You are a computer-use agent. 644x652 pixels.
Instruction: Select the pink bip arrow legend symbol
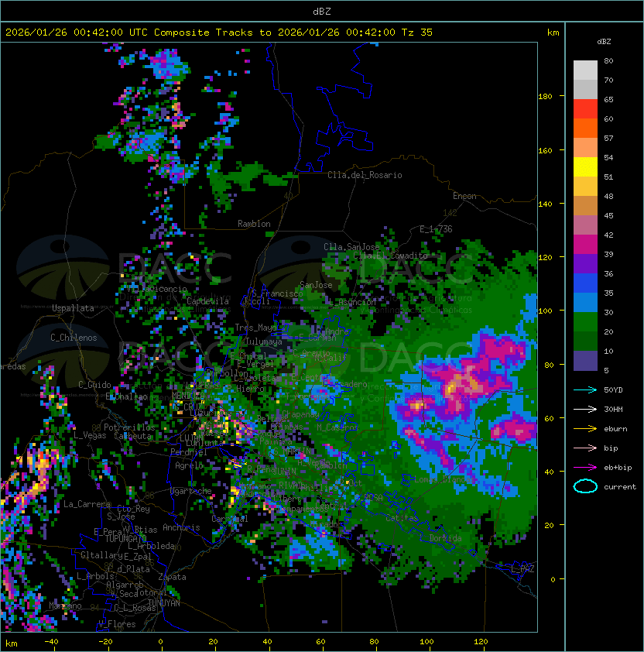(x=585, y=448)
